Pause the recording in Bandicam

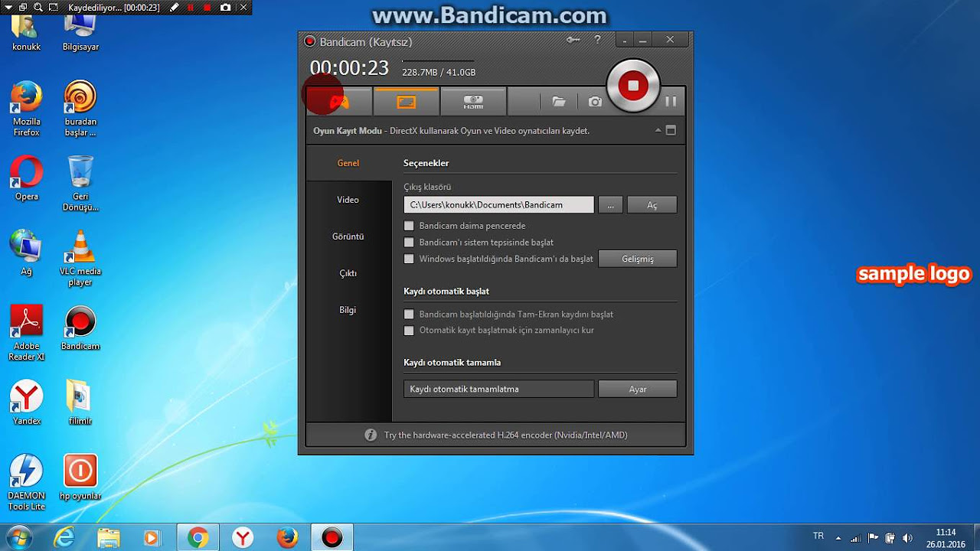[671, 101]
